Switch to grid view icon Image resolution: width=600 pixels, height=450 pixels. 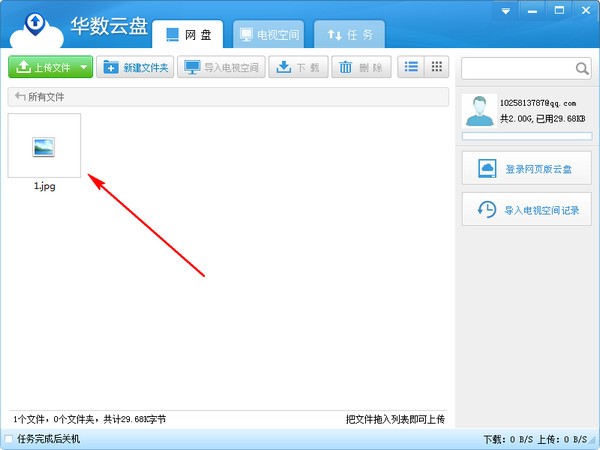click(x=437, y=67)
